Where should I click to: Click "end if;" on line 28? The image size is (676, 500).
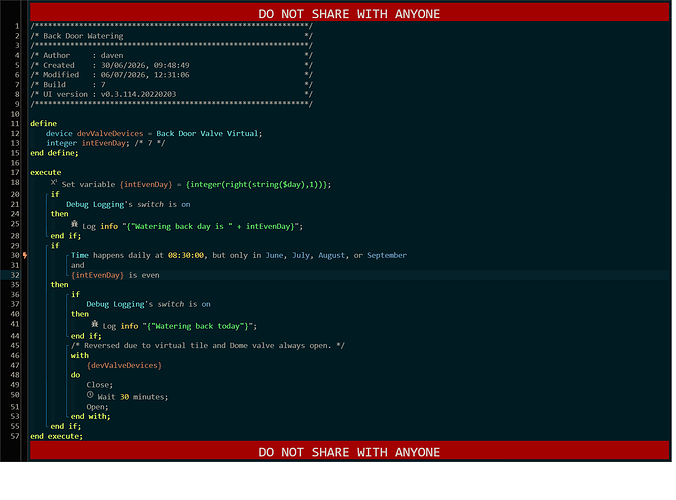click(66, 236)
